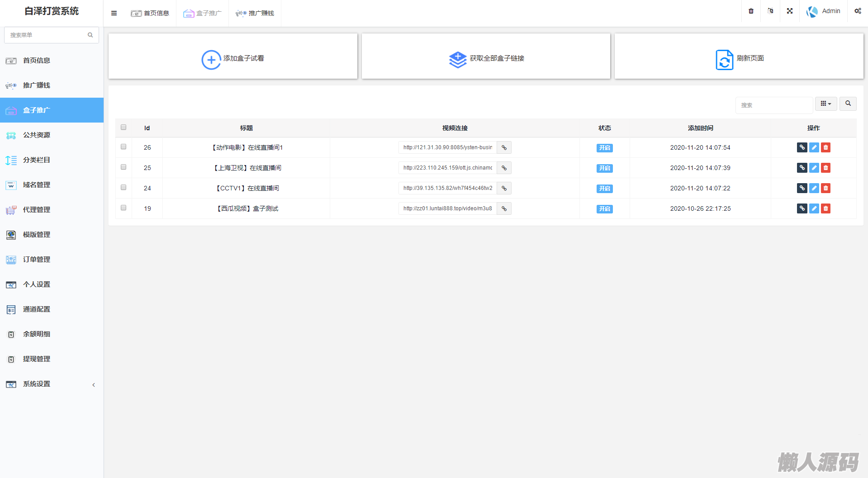Open the column display dropdown
This screenshot has height=478, width=868.
click(826, 104)
